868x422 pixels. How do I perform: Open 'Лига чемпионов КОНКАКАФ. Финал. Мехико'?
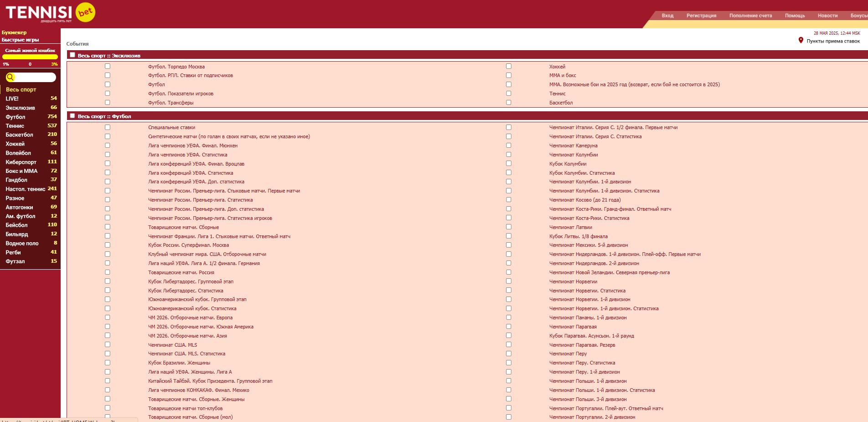tap(199, 390)
